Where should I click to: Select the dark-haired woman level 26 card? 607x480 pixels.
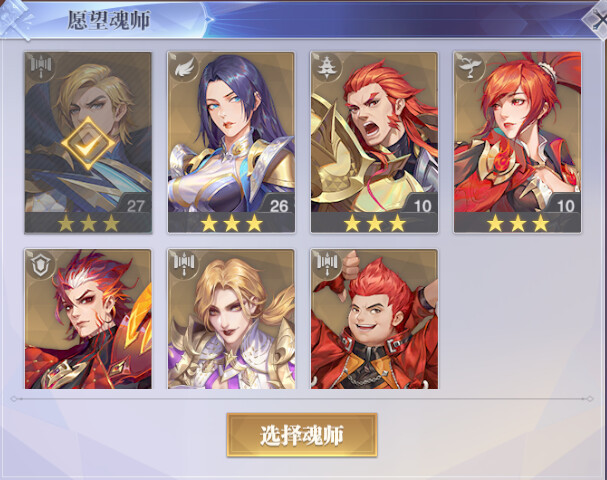tap(231, 142)
